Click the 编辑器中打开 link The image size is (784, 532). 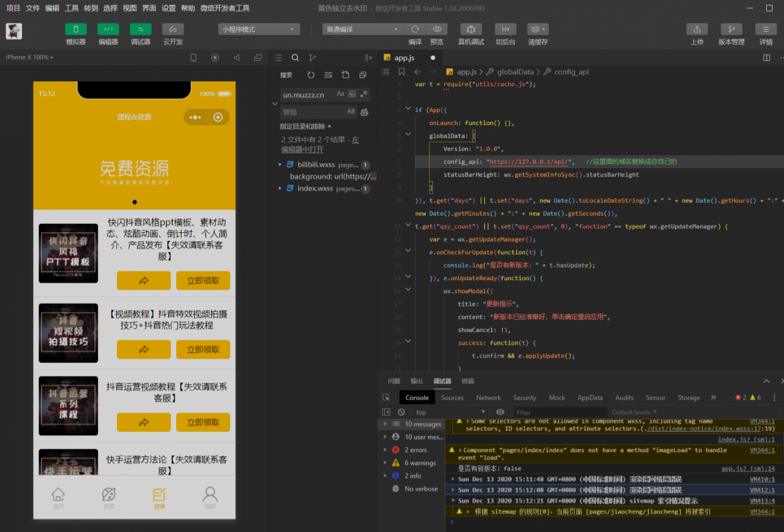tap(302, 150)
